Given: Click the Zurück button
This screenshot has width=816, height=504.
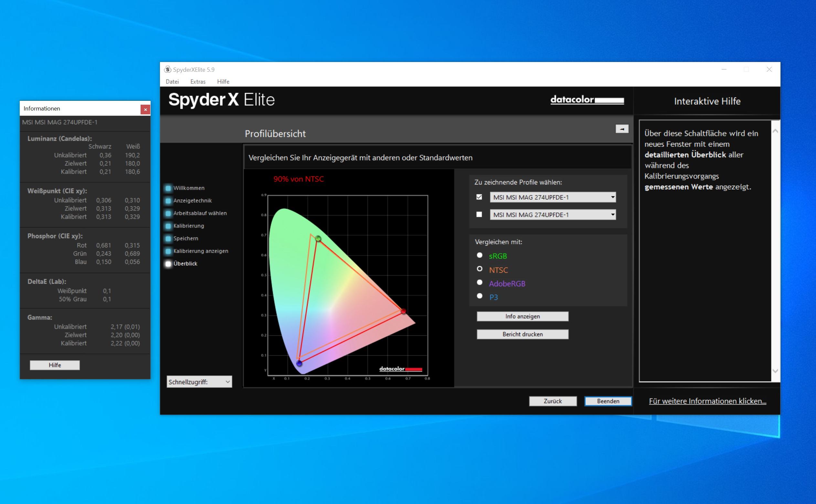Looking at the screenshot, I should pyautogui.click(x=553, y=401).
